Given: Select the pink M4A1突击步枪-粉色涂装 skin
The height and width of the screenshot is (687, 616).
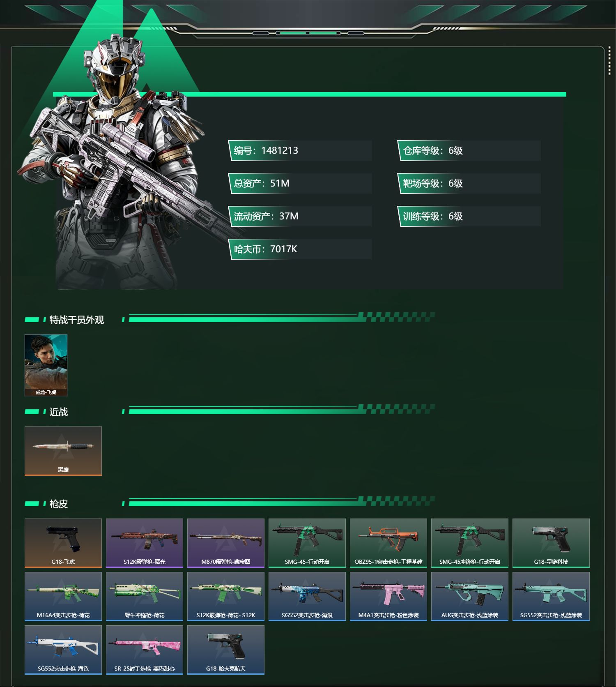Looking at the screenshot, I should pos(388,596).
